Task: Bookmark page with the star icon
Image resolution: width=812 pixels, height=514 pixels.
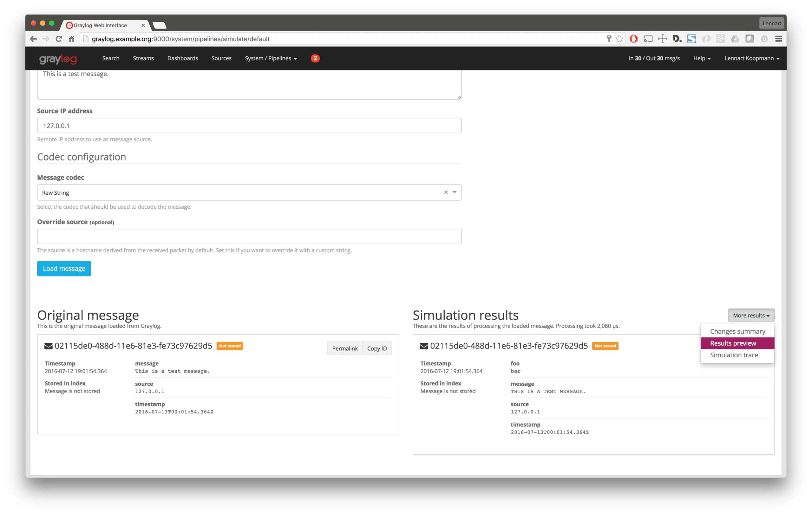Action: 619,39
